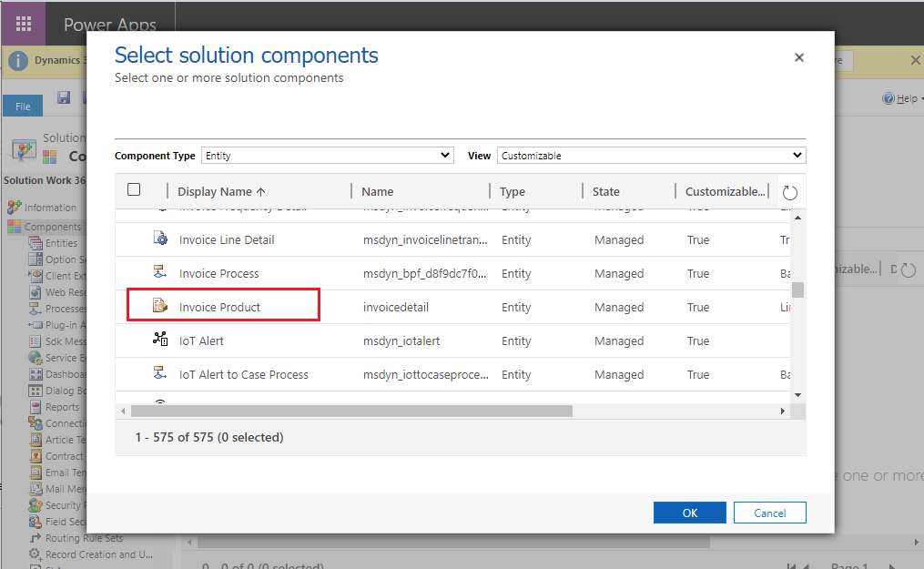This screenshot has height=569, width=924.
Task: Sort by the Display Name column
Action: click(x=221, y=191)
